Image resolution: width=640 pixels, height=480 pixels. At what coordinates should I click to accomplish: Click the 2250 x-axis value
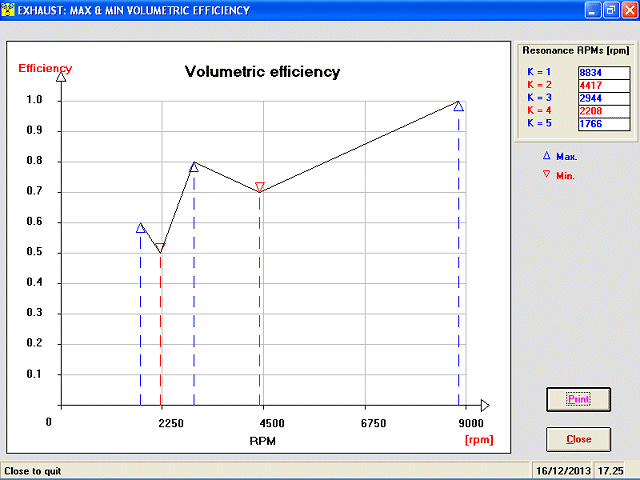171,423
